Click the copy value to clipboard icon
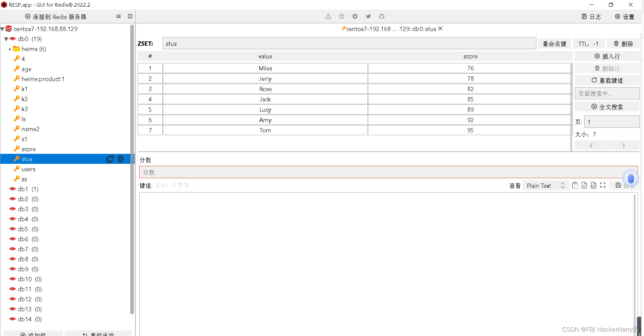Image resolution: width=644 pixels, height=336 pixels. [575, 186]
